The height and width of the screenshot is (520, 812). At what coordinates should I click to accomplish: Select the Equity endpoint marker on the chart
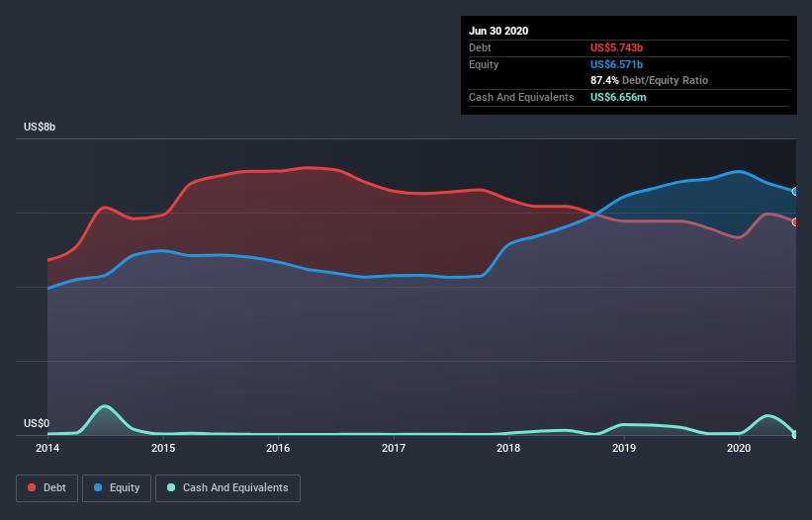click(795, 192)
